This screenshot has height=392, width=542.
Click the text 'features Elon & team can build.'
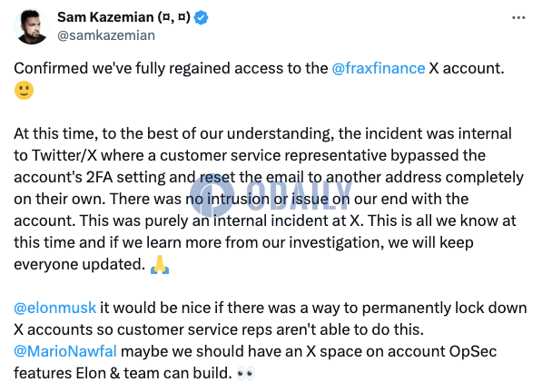point(123,373)
